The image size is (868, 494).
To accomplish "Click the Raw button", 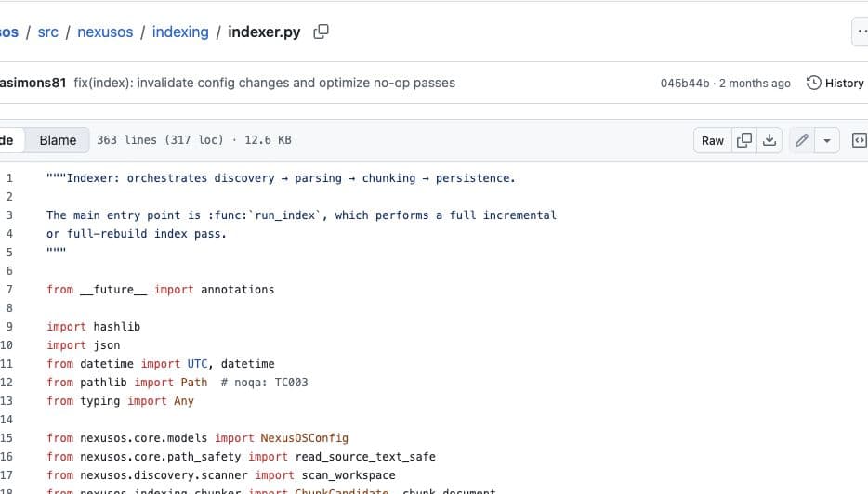I will pyautogui.click(x=713, y=140).
